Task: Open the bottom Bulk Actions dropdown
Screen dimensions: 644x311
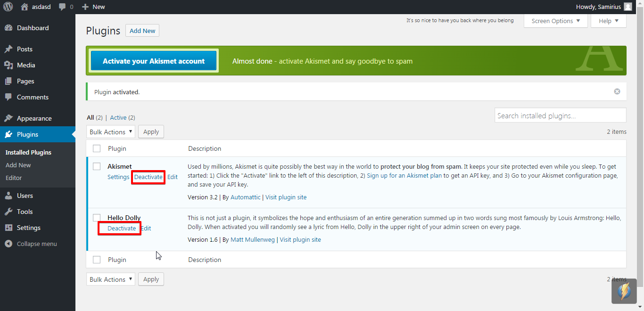Action: click(x=111, y=279)
